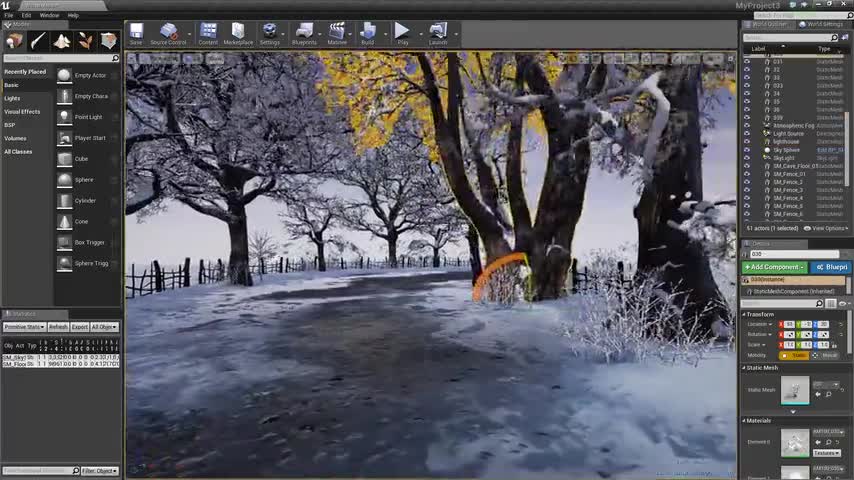Open the Edit menu
Viewport: 854px width, 480px height.
[x=26, y=15]
